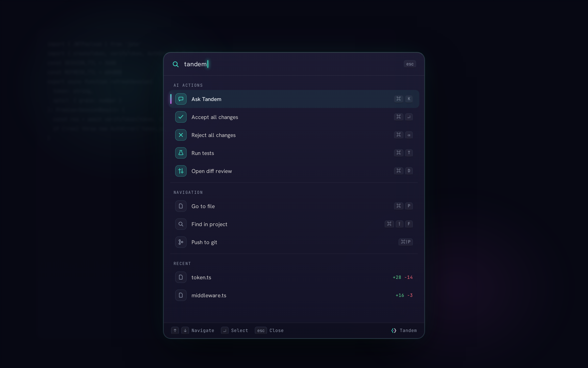Click the Select label in footer
Image resolution: width=588 pixels, height=368 pixels.
(x=239, y=331)
